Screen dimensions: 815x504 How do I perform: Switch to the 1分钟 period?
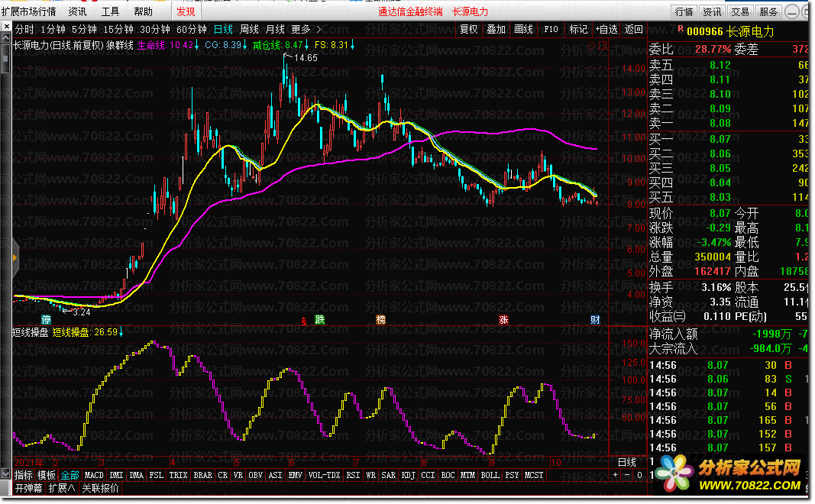tap(53, 29)
